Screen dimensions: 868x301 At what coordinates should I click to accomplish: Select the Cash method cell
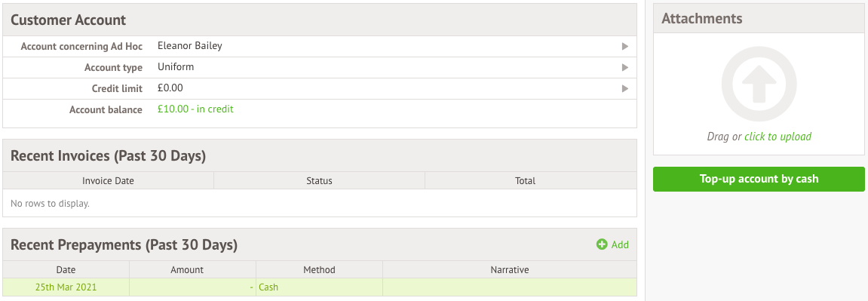click(320, 287)
